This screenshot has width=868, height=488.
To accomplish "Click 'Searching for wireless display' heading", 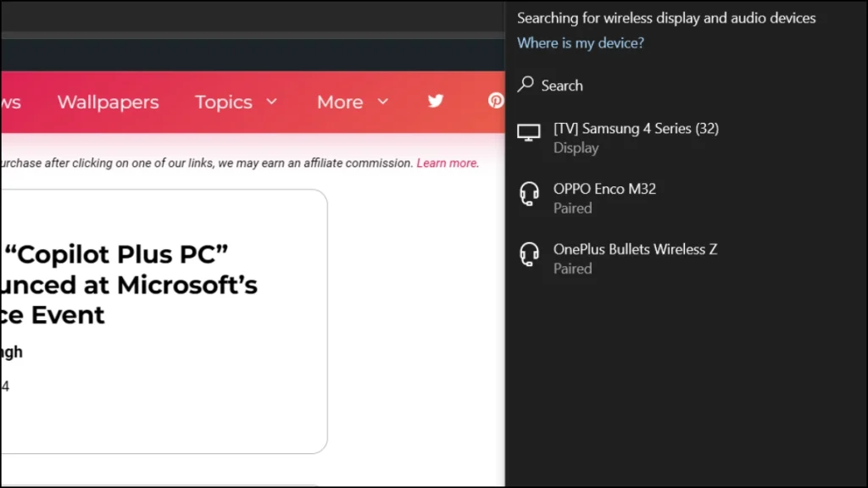I will 666,18.
